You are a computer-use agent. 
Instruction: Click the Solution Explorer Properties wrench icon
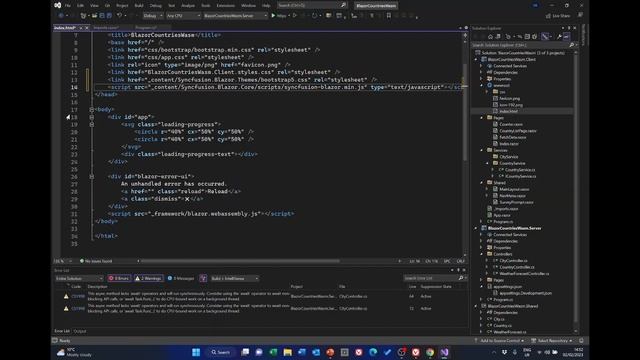pyautogui.click(x=559, y=37)
